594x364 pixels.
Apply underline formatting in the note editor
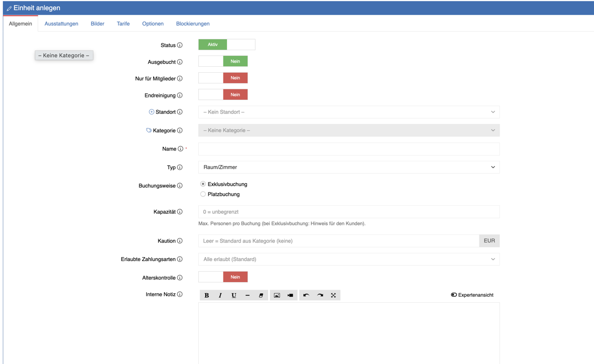click(234, 295)
